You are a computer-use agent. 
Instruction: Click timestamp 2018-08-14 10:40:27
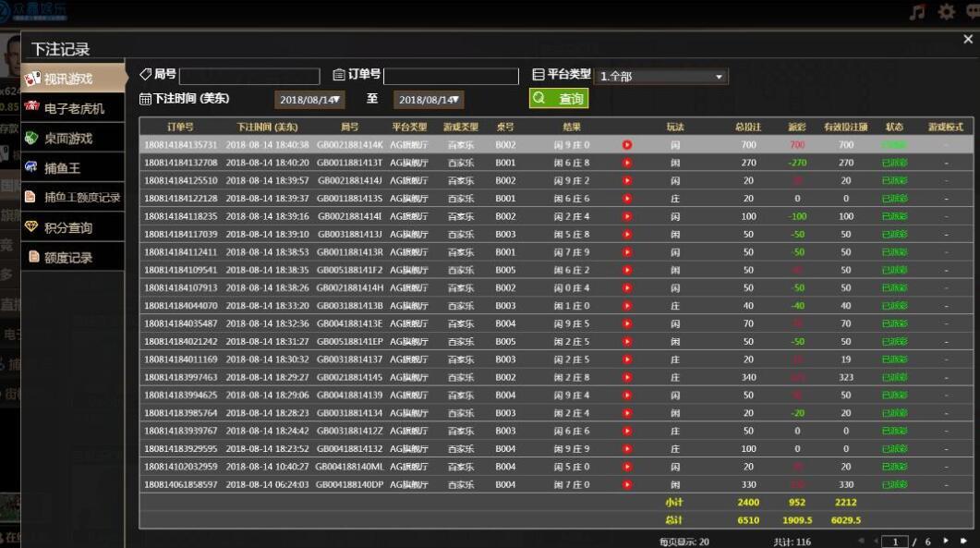tap(267, 467)
